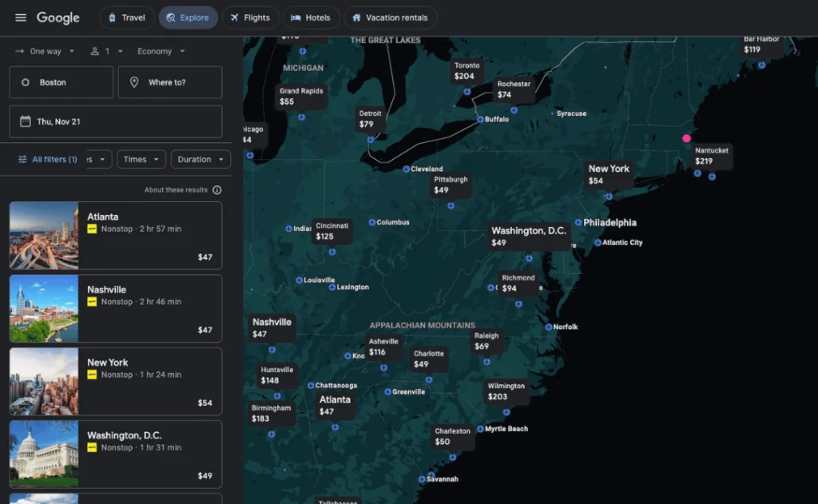Click Richmond $94 map label
The image size is (818, 504).
coord(518,284)
